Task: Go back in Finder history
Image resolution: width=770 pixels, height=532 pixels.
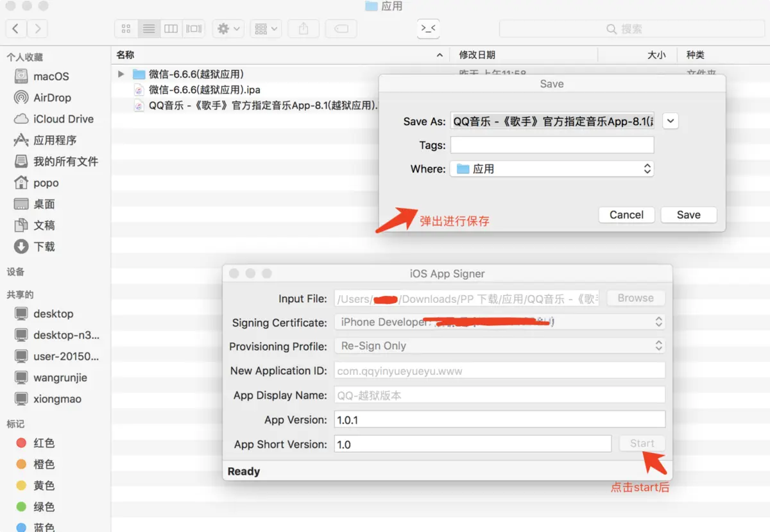Action: [x=16, y=29]
